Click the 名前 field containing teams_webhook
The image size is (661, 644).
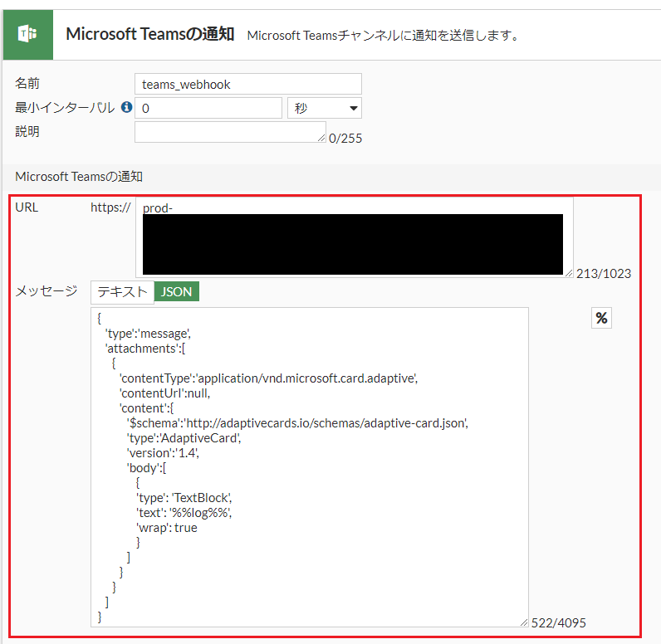pos(247,85)
